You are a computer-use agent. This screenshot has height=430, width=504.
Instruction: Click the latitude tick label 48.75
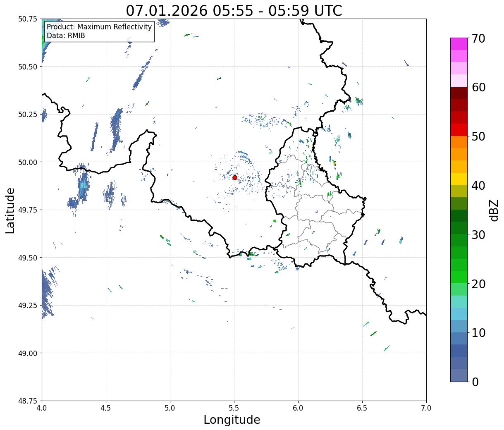coord(28,401)
